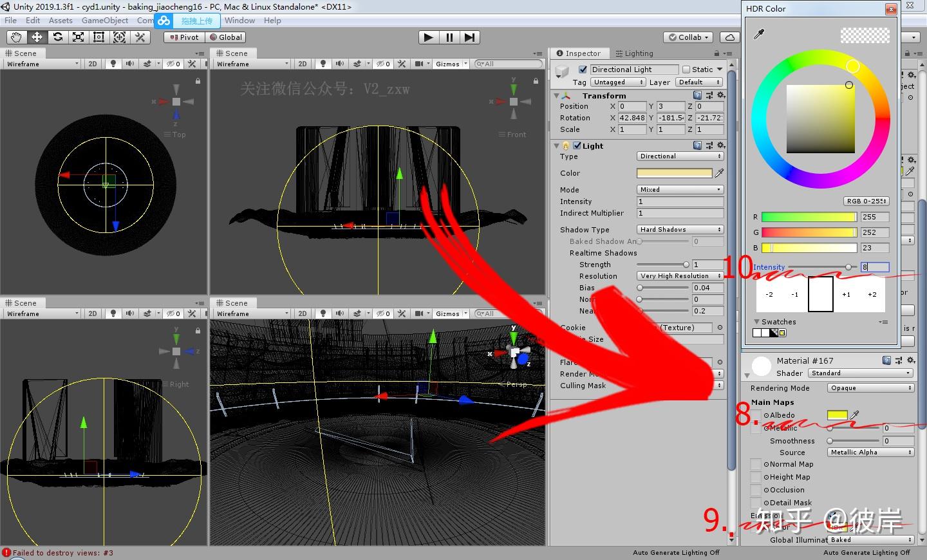Screen dimensions: 927x560
Task: Click the -2 exposure swatch
Action: coord(769,294)
